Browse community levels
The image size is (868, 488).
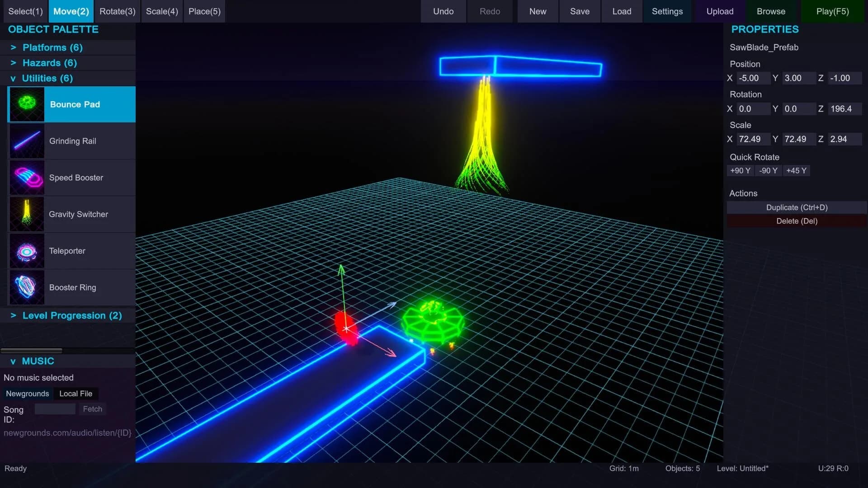(x=771, y=11)
